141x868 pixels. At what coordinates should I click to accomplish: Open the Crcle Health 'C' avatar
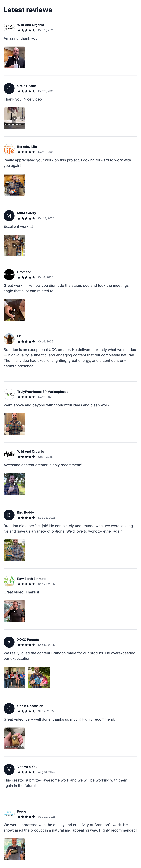click(9, 88)
